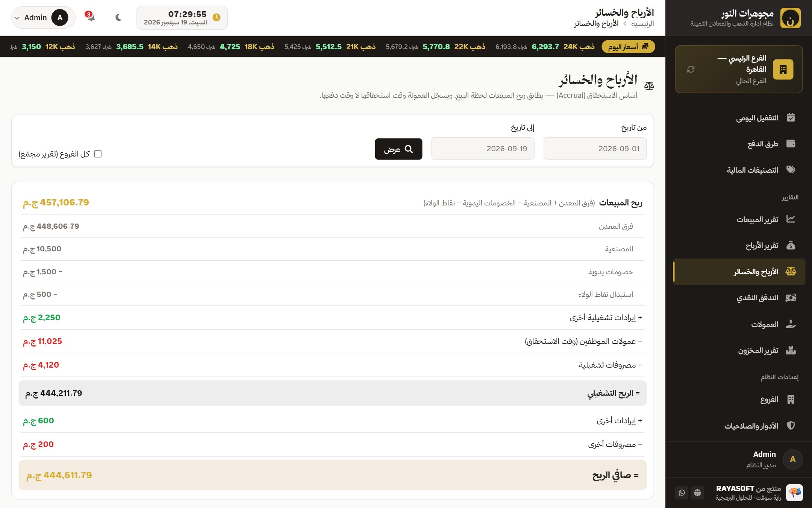Click the أسعار اليوم gold prices badge
The width and height of the screenshot is (812, 508).
coord(628,47)
